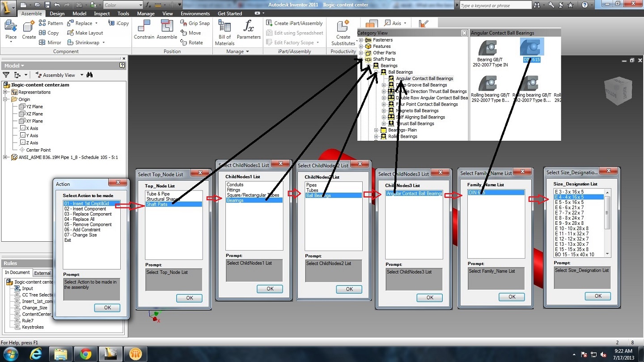Open Google Chrome from taskbar

(85, 354)
